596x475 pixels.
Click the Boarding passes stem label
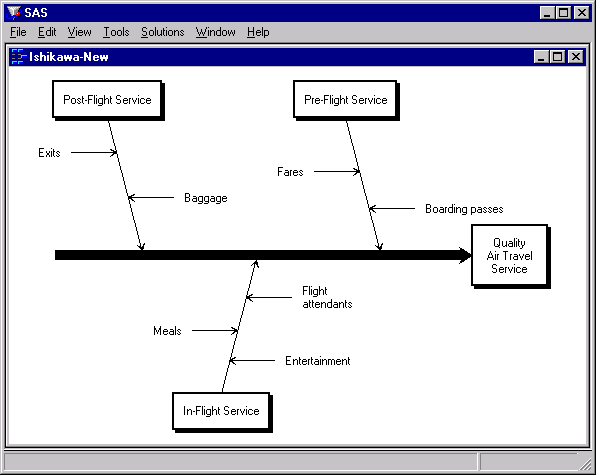click(x=464, y=209)
